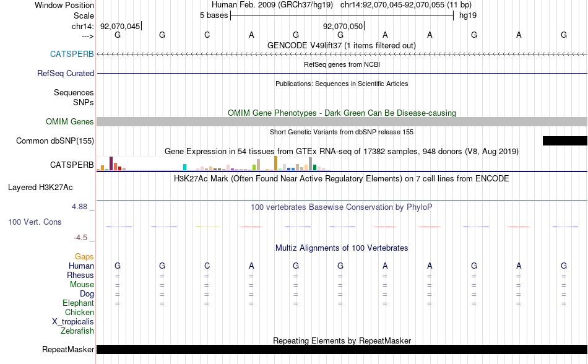Screen dimensions: 588x364
Task: Click the black RepeatMasker element bar
Action: pyautogui.click(x=342, y=349)
